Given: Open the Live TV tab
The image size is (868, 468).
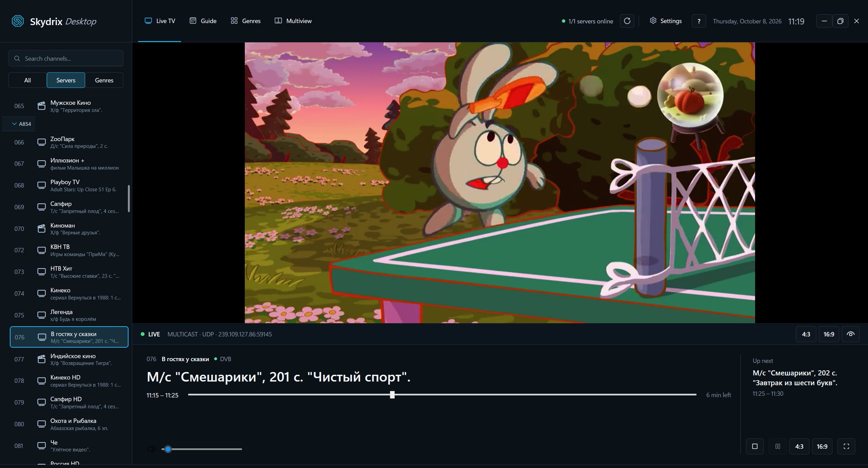Looking at the screenshot, I should click(x=160, y=21).
